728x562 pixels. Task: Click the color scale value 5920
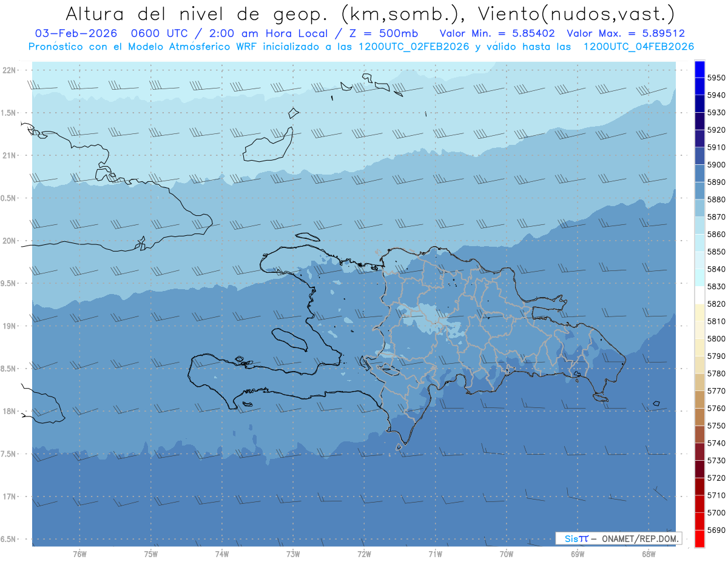click(x=716, y=130)
